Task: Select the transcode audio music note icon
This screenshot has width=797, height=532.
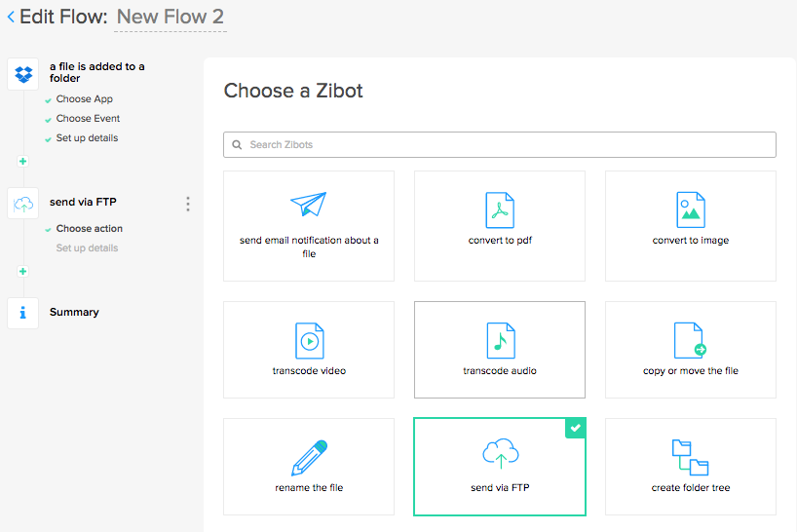Action: 500,341
